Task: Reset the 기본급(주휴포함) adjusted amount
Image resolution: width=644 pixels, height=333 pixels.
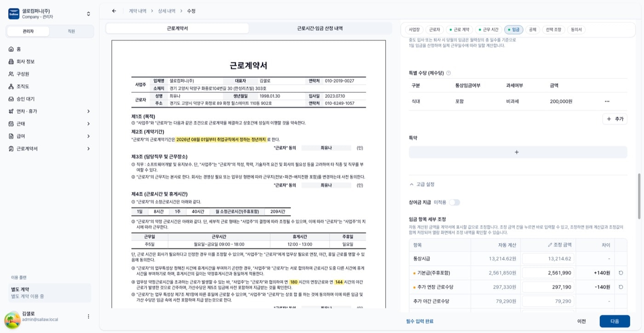Action: click(621, 273)
